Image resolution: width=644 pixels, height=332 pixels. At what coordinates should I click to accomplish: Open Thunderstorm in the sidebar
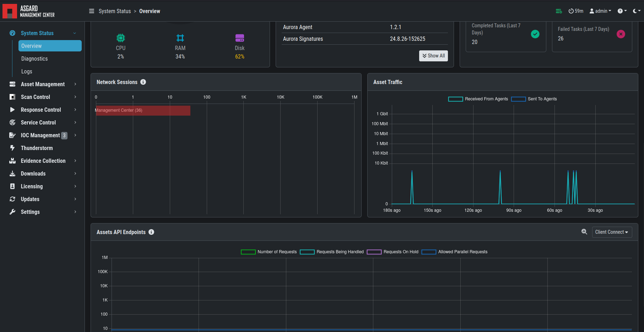point(37,148)
